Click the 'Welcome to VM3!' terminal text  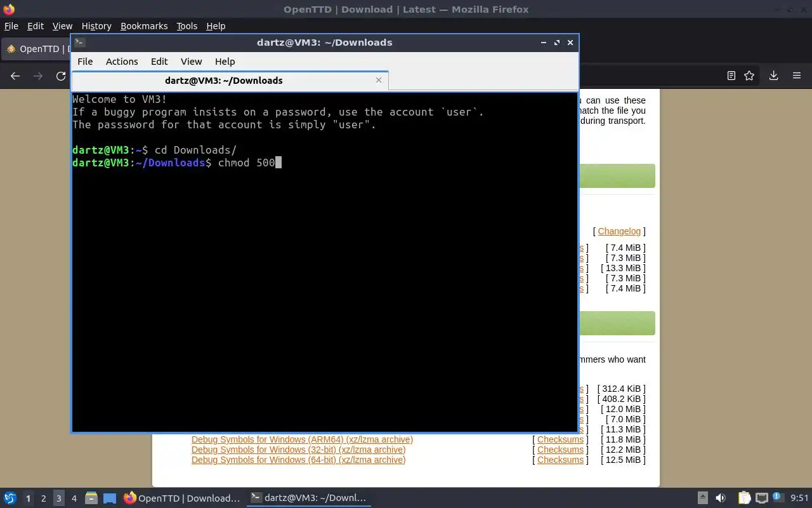point(120,100)
